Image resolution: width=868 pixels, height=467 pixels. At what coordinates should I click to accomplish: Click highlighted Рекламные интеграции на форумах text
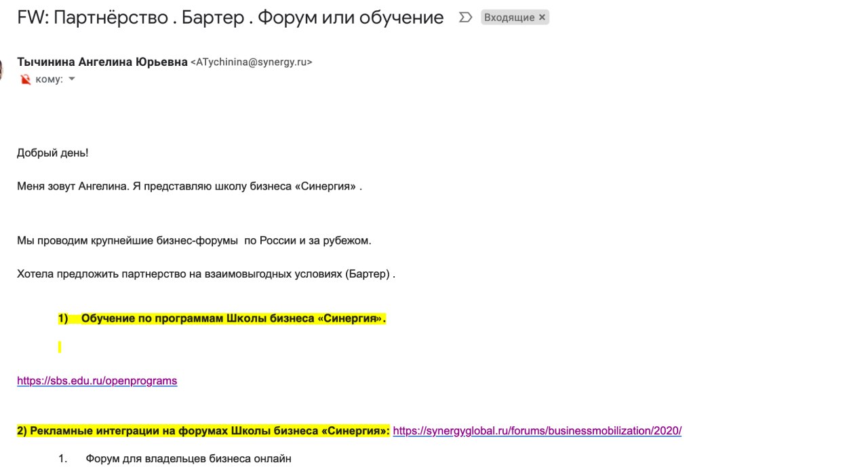point(203,431)
